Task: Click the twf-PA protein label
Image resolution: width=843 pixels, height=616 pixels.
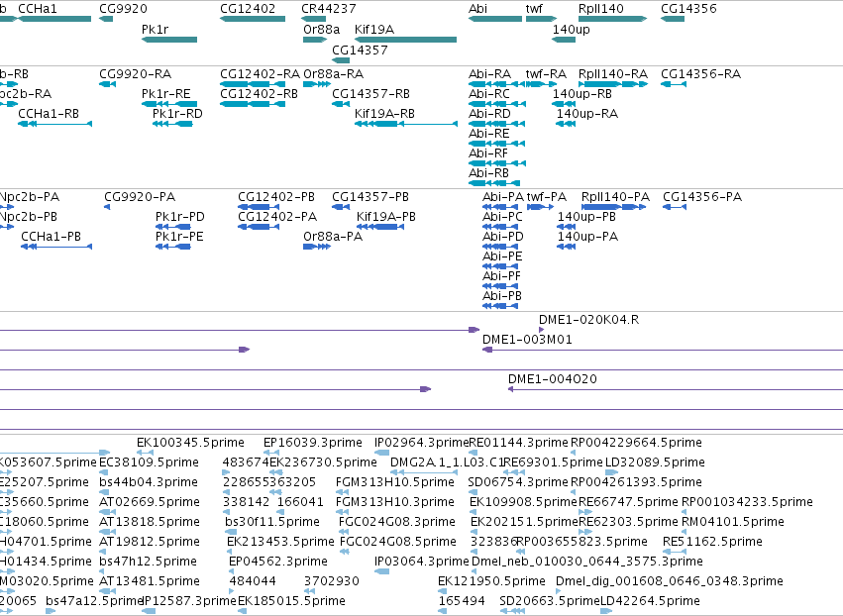Action: coord(547,197)
